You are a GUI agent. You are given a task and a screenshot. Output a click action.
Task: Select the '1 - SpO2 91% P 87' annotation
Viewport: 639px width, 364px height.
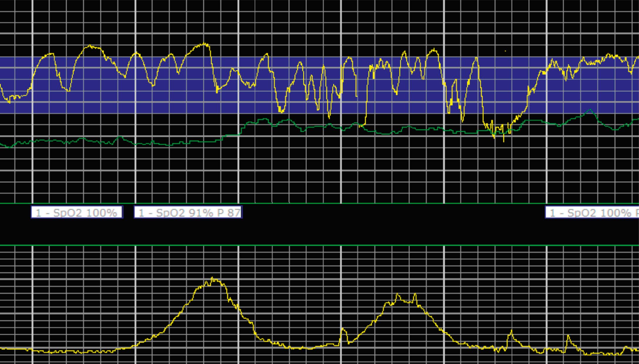[x=188, y=212]
